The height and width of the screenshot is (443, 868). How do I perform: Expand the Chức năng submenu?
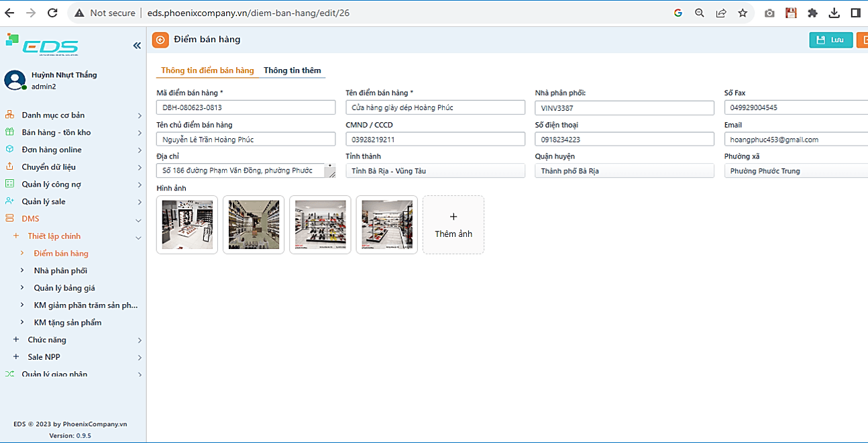[74, 340]
